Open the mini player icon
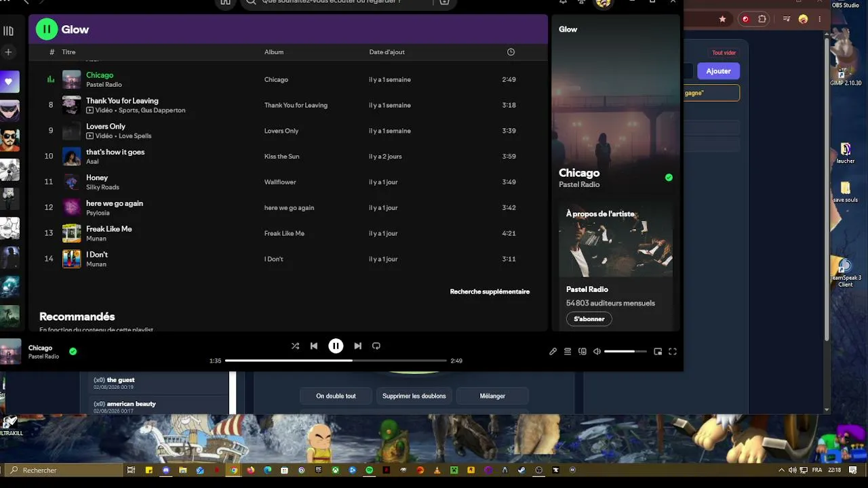Viewport: 868px width, 488px height. (x=658, y=351)
